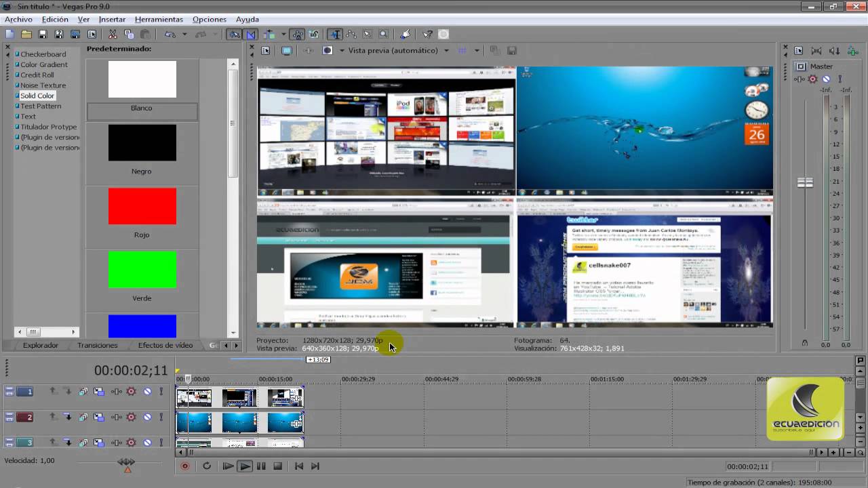Viewport: 868px width, 488px height.
Task: Click the What's This help icon
Action: click(427, 34)
